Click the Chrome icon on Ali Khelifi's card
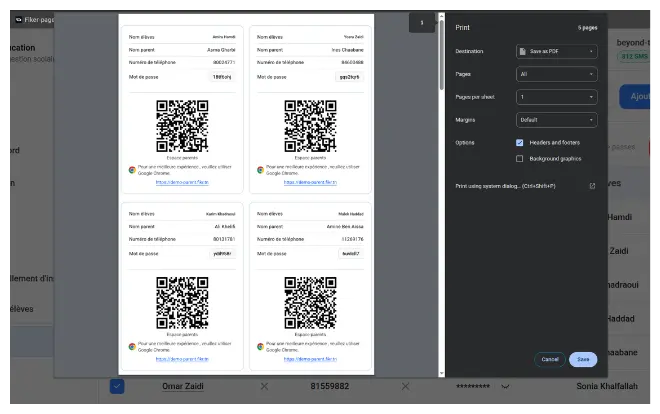 click(x=132, y=347)
